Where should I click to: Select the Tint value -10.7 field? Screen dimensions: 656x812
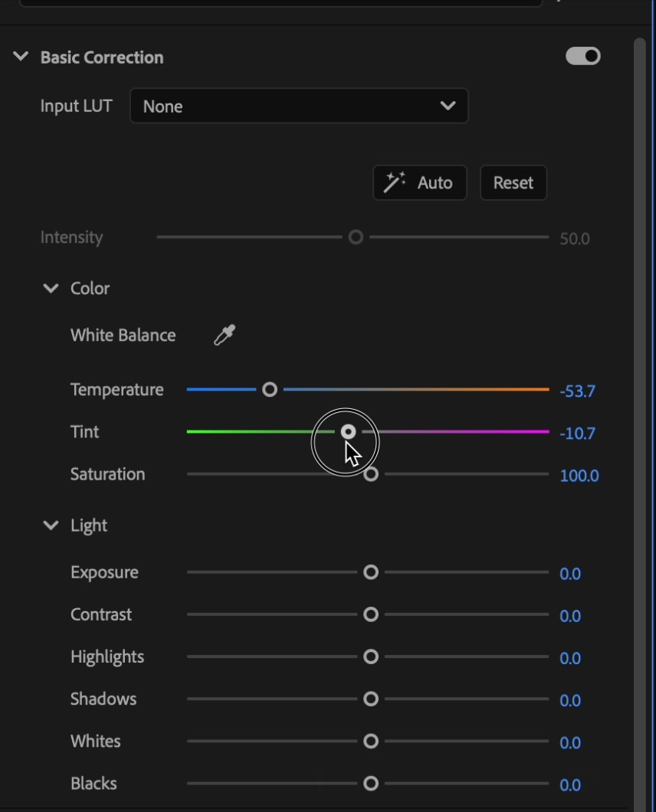coord(577,434)
